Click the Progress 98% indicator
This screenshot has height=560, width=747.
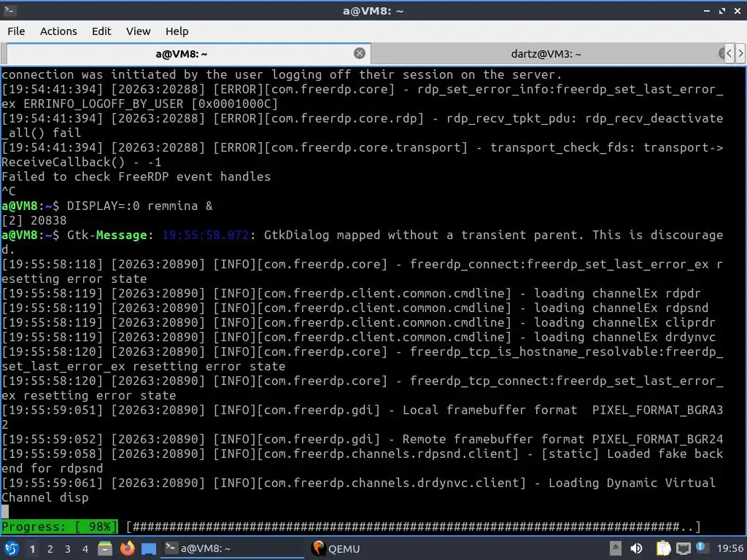[59, 526]
